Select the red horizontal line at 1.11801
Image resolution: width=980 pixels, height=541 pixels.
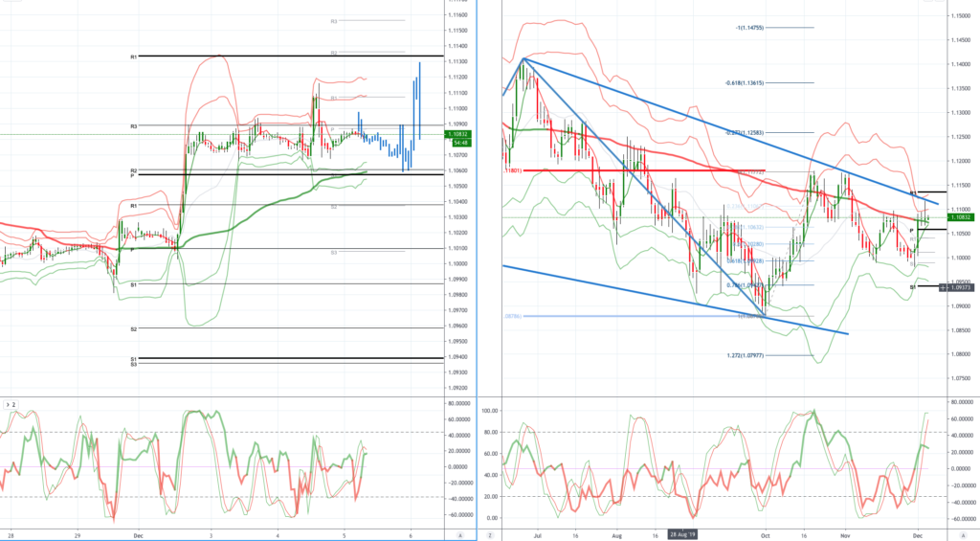click(x=644, y=170)
